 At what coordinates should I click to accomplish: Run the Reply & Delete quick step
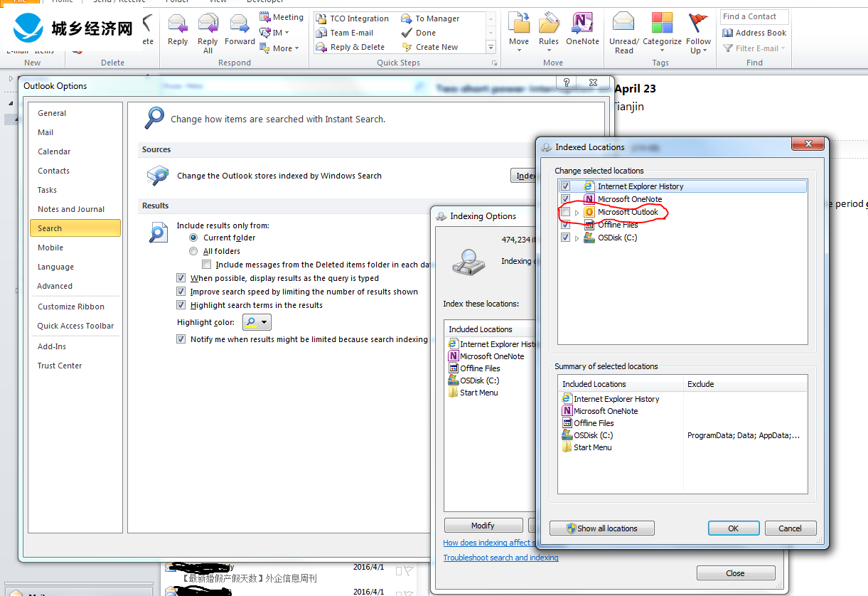[x=350, y=47]
